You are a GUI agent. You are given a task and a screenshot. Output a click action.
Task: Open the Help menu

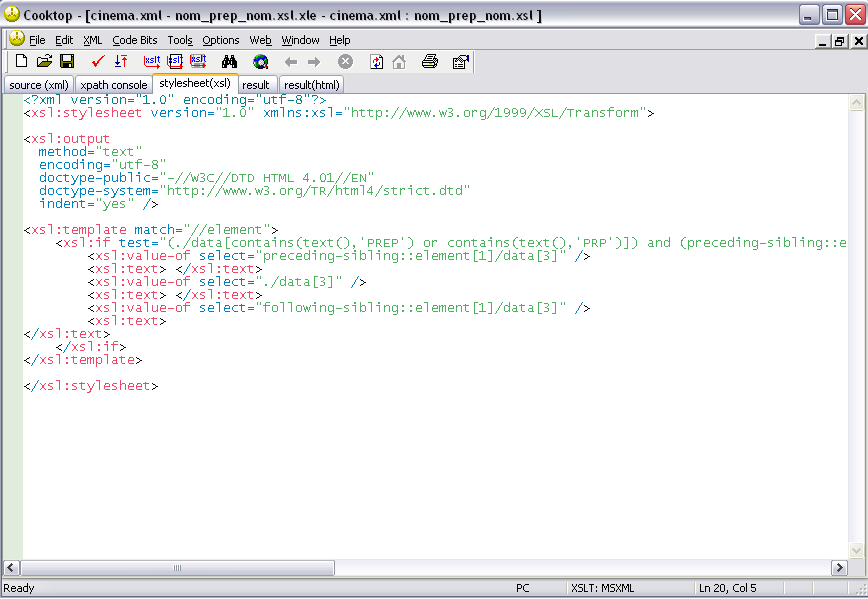pyautogui.click(x=340, y=40)
